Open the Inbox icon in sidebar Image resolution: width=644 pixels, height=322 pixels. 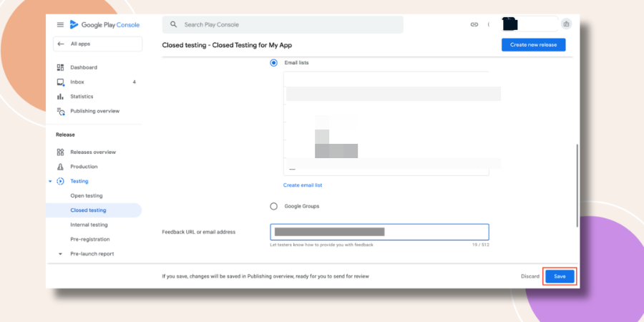(60, 82)
